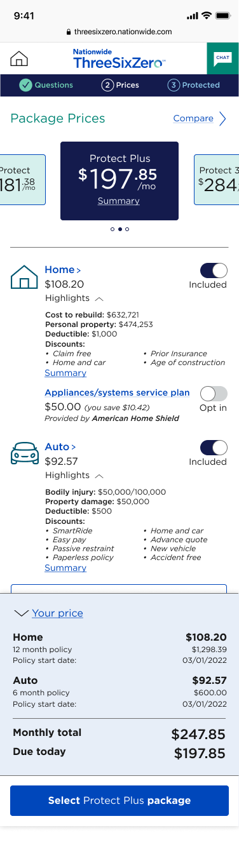Screen dimensions: 239x868
Task: Open the home icon in header
Action: click(20, 59)
